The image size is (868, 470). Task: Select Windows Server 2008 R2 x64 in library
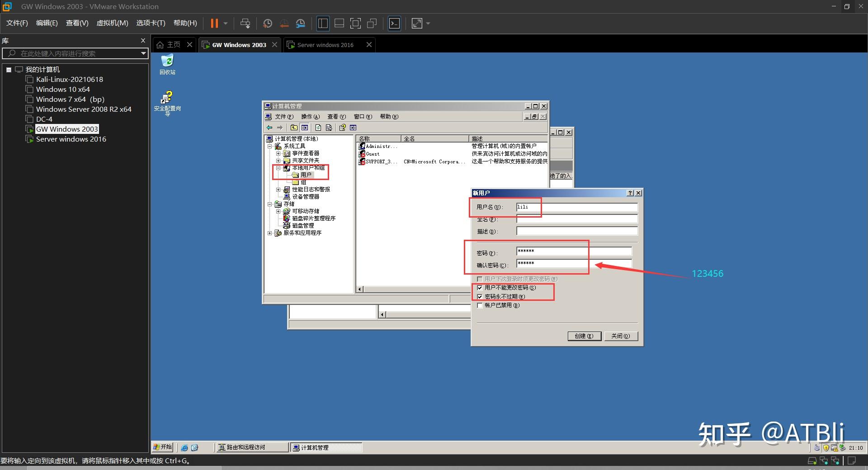click(x=84, y=109)
